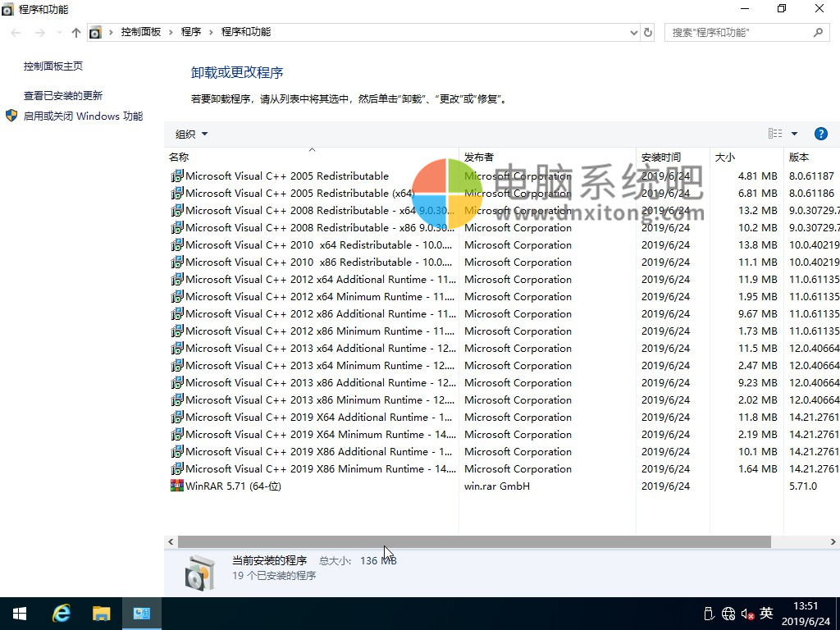This screenshot has width=840, height=630.
Task: Click the forward navigation arrow
Action: click(40, 33)
